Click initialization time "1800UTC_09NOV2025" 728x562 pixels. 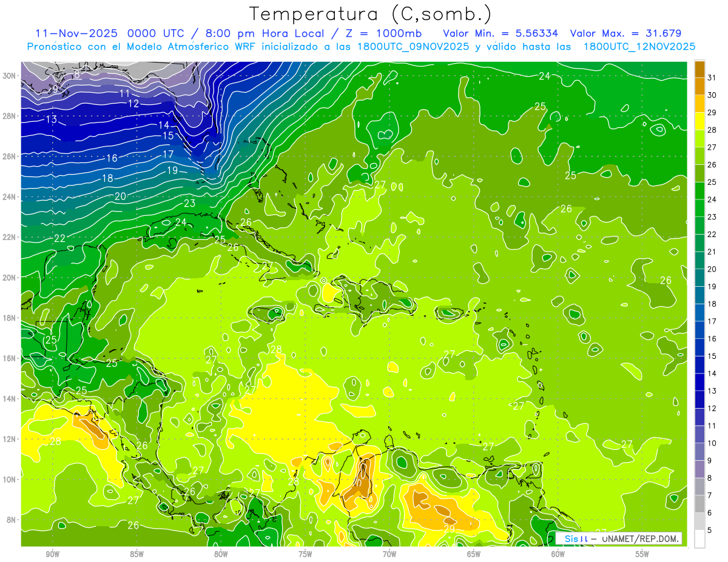tap(409, 47)
